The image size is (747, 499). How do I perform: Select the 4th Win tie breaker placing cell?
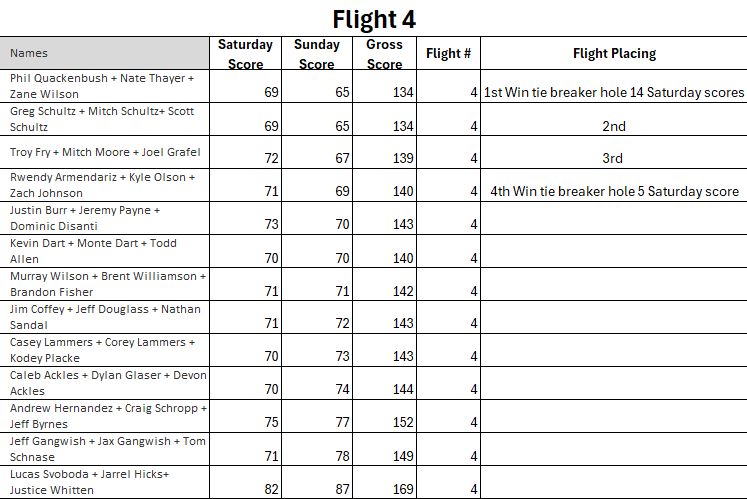point(614,191)
